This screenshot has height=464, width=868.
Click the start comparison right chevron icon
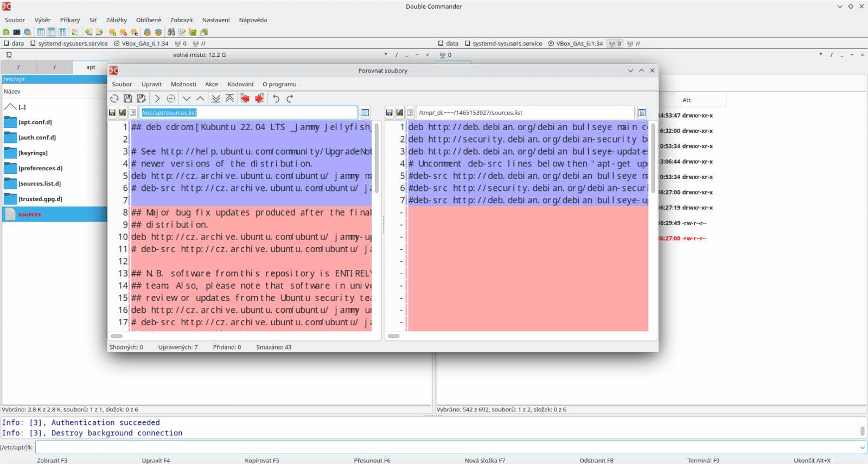(x=157, y=98)
